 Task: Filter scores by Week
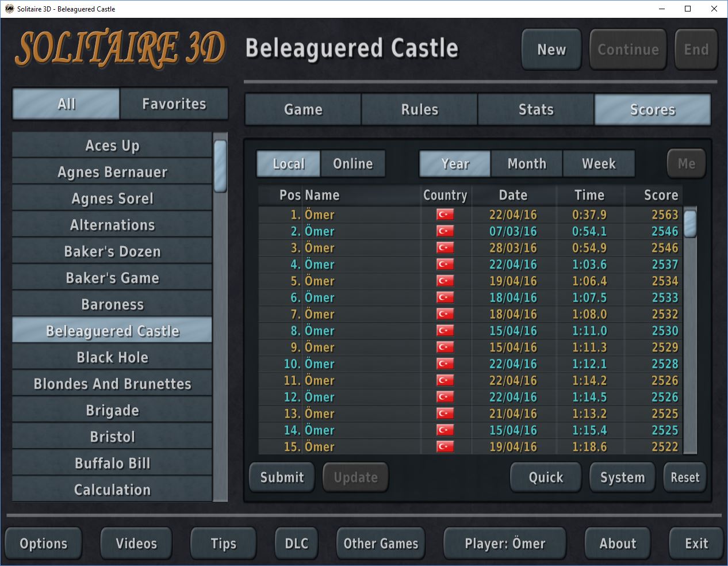click(599, 164)
